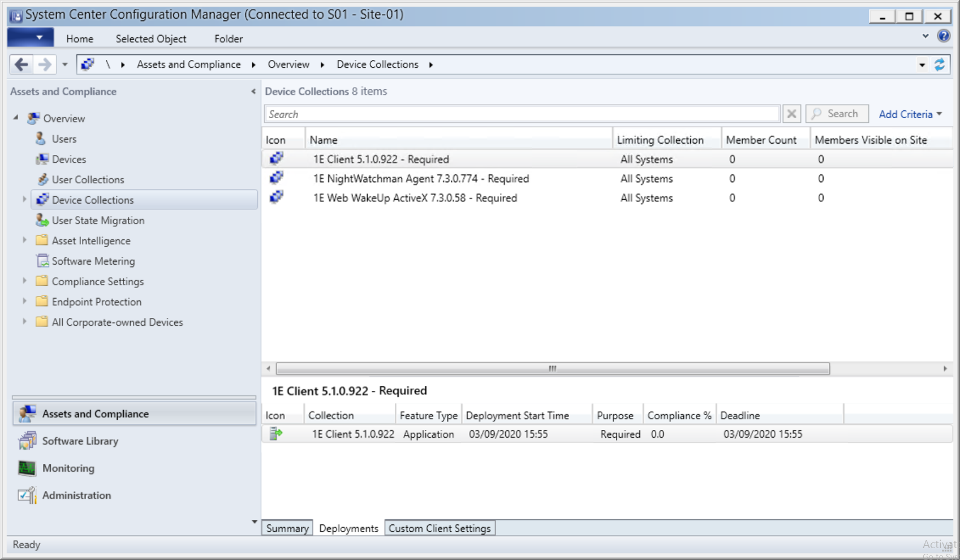The height and width of the screenshot is (560, 960).
Task: Open the Add Criteria dropdown
Action: 910,114
